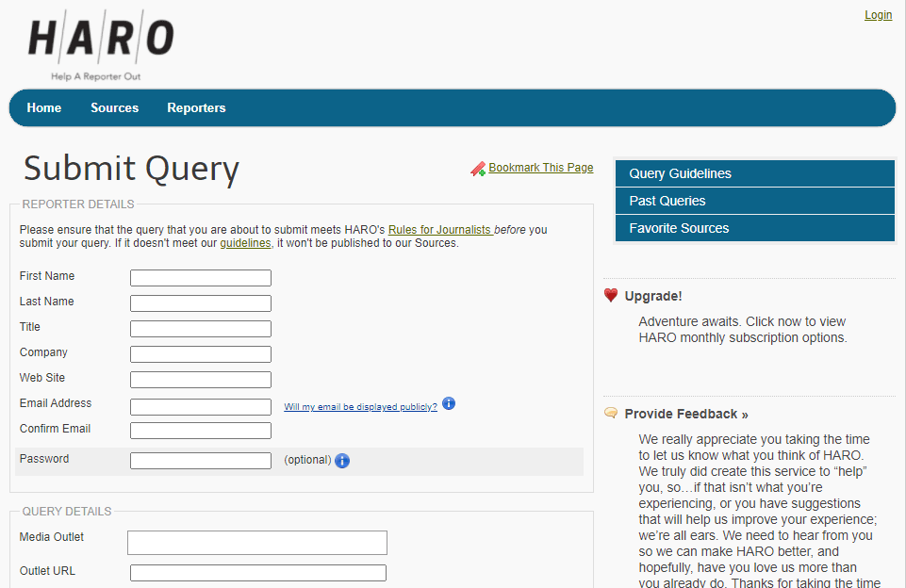906x588 pixels.
Task: Click the Upgrade! heading
Action: pyautogui.click(x=653, y=296)
